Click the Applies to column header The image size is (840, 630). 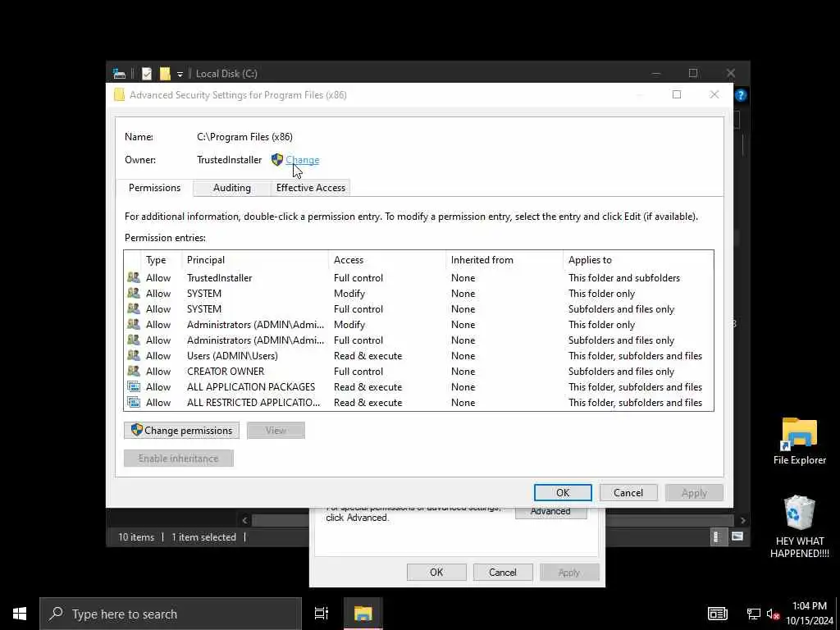(x=638, y=260)
